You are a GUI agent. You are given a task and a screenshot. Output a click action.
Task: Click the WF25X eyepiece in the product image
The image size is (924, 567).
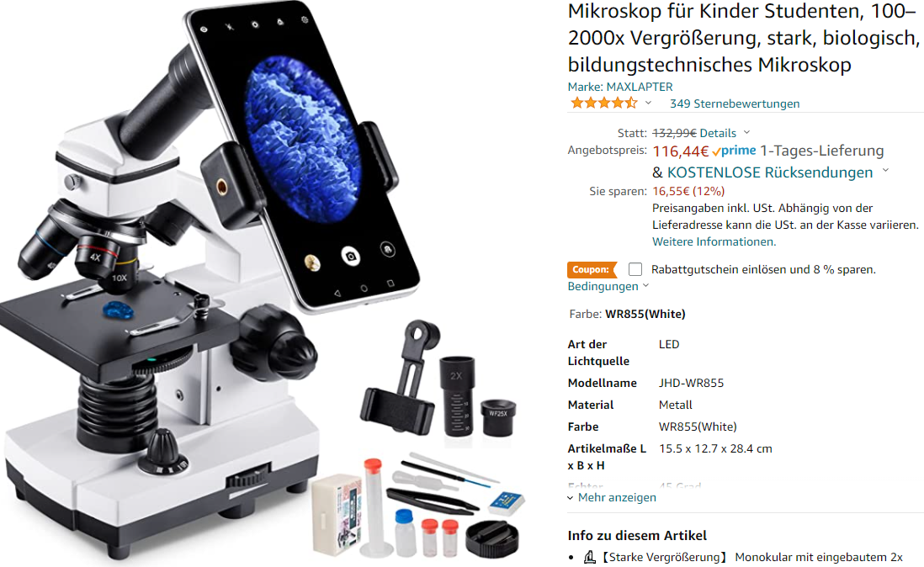[x=498, y=417]
